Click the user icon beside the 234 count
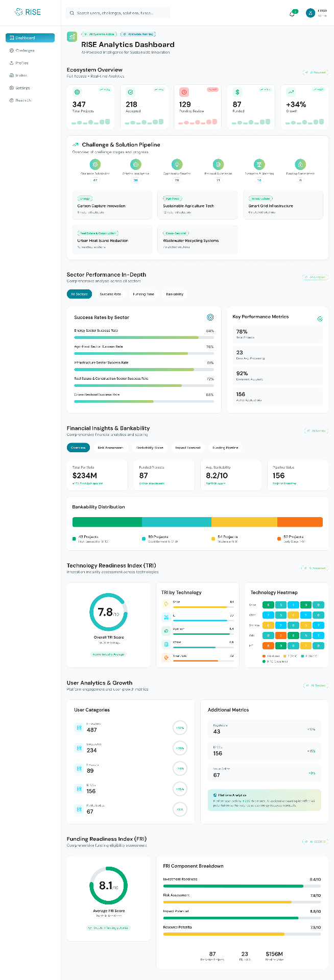 coord(79,748)
